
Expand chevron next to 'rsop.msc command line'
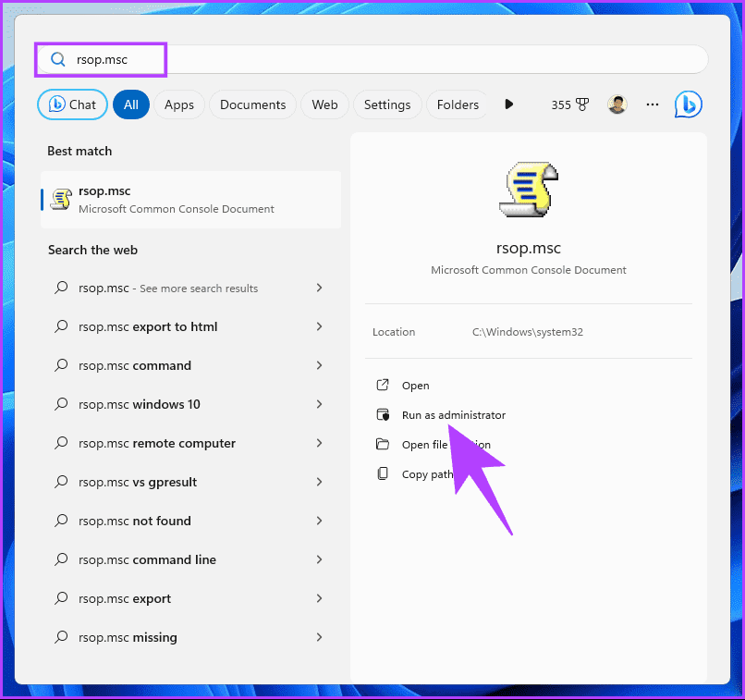(x=319, y=559)
